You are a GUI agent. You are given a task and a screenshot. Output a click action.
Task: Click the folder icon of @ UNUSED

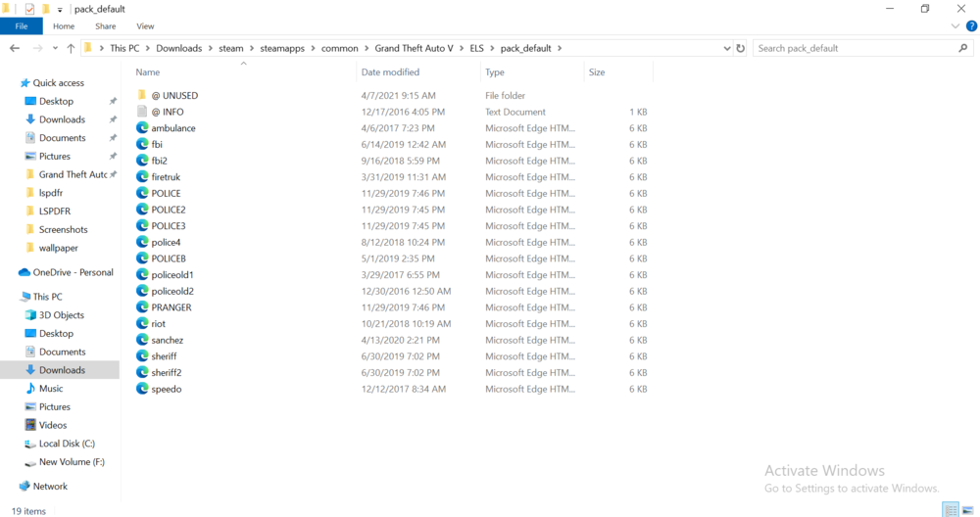click(142, 95)
